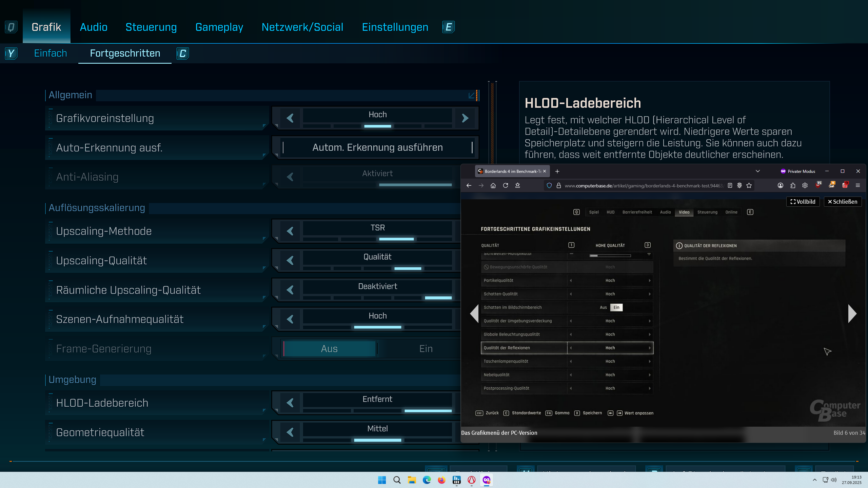Viewport: 868px width, 488px height.
Task: Click the Autom. Erkennung ausführen button
Action: point(377,147)
